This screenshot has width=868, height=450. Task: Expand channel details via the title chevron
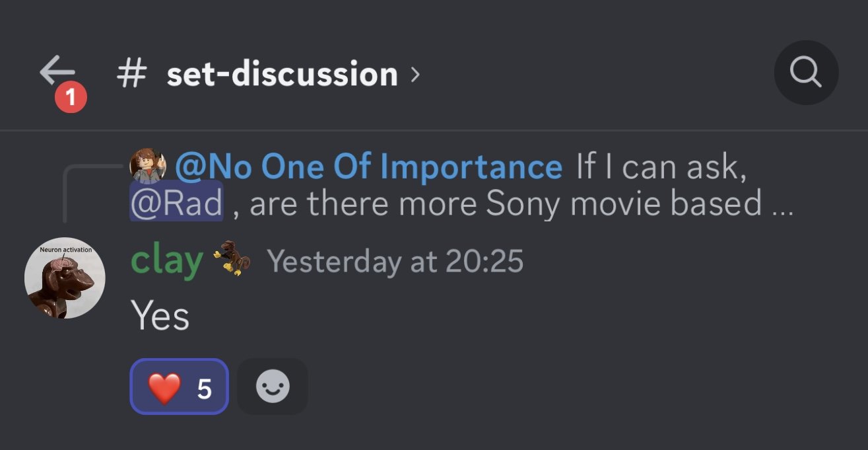coord(415,74)
